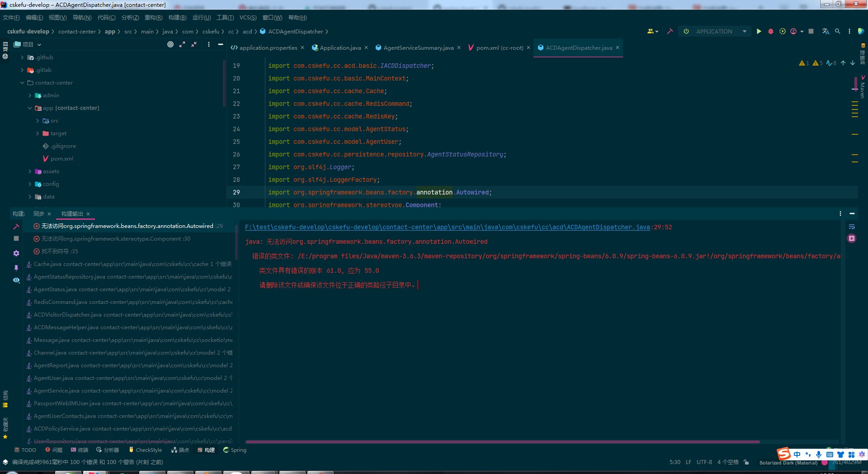Viewport: 868px width, 474px height.
Task: Start the debugger with the bug icon
Action: pos(771,31)
